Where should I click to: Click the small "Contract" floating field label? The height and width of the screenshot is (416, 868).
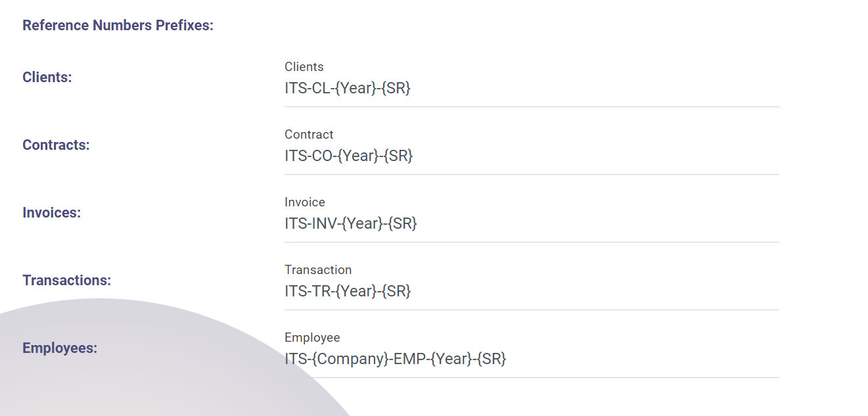click(x=309, y=134)
